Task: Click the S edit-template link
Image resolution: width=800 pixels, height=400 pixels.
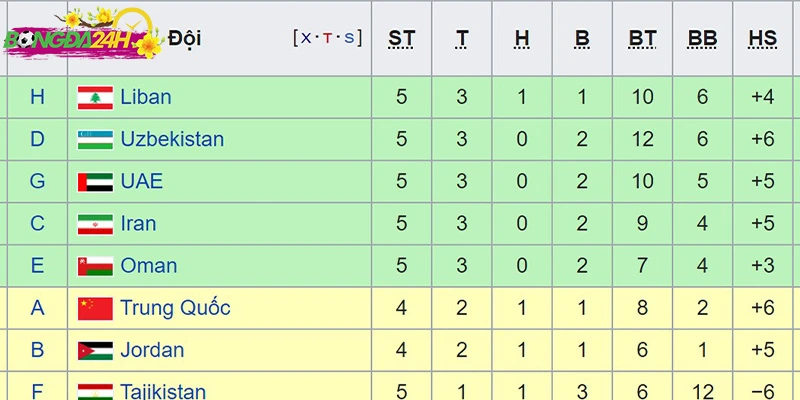Action: 349,38
